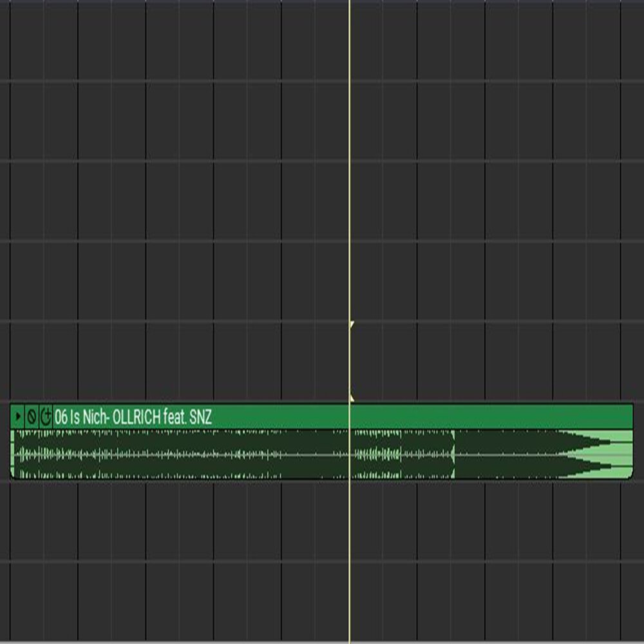Viewport: 644px width, 644px height.
Task: Mute the 06 Is Nich clip
Action: coord(32,417)
